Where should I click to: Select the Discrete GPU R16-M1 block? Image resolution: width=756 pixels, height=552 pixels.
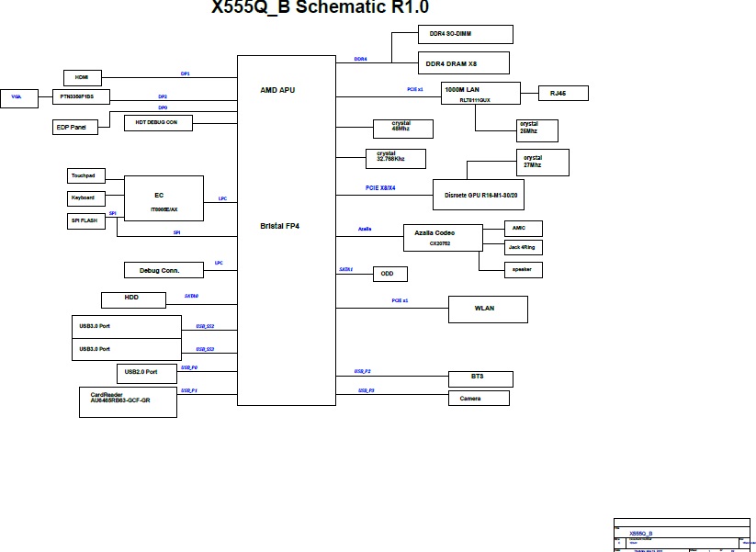pos(484,195)
